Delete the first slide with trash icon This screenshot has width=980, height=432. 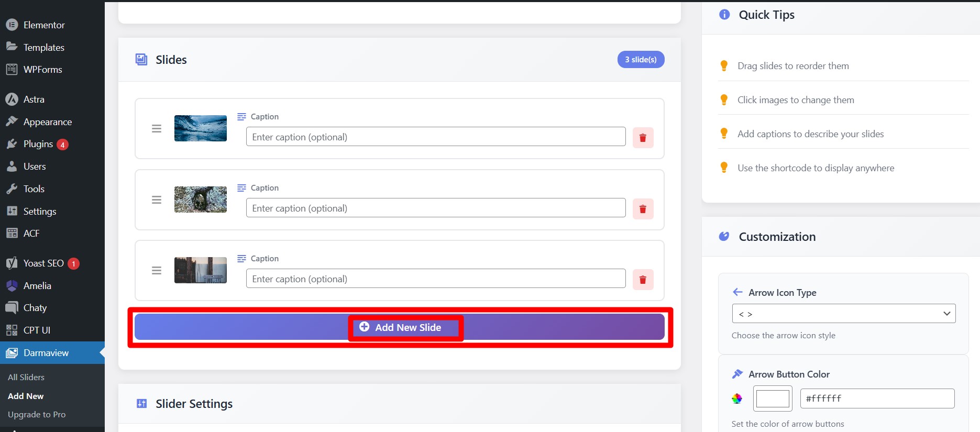point(643,138)
